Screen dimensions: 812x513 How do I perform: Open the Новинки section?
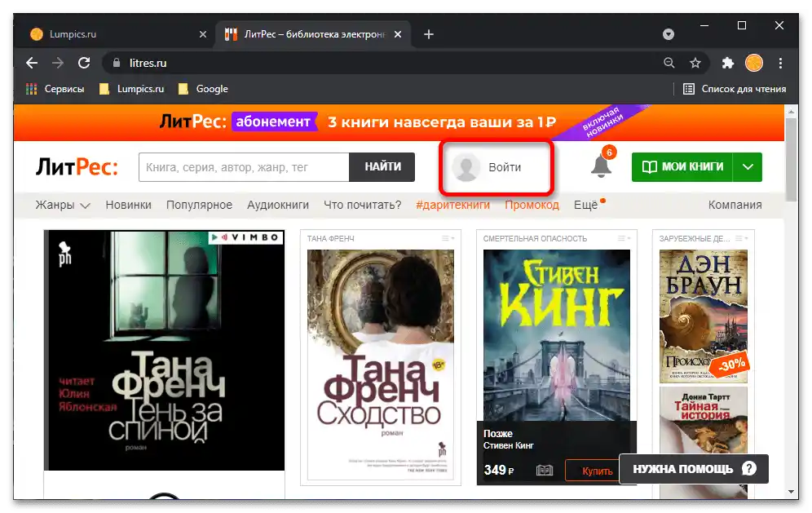129,206
